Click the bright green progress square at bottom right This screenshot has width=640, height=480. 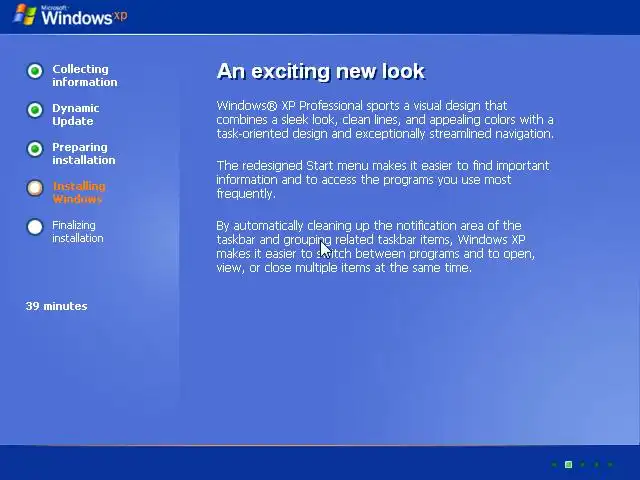point(568,464)
